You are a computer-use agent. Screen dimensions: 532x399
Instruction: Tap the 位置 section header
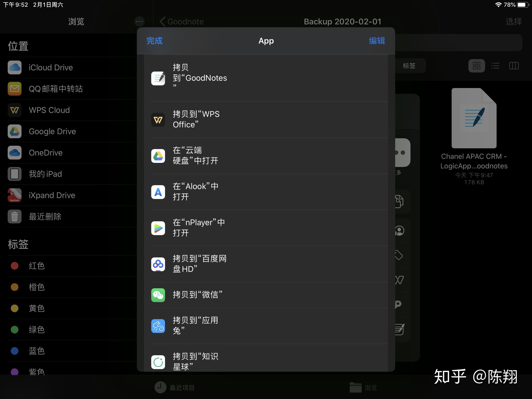point(18,46)
